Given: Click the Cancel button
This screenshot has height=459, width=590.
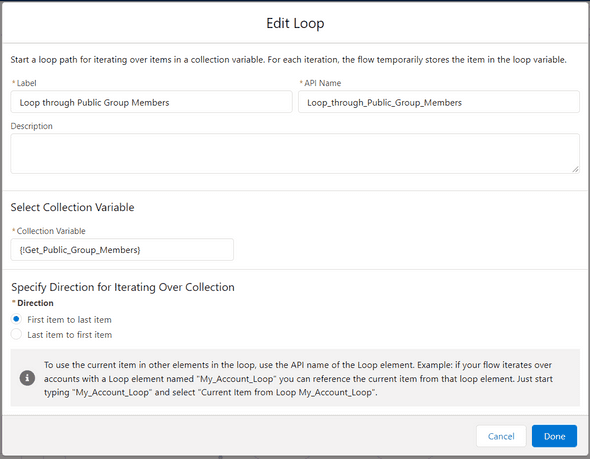Looking at the screenshot, I should click(501, 436).
